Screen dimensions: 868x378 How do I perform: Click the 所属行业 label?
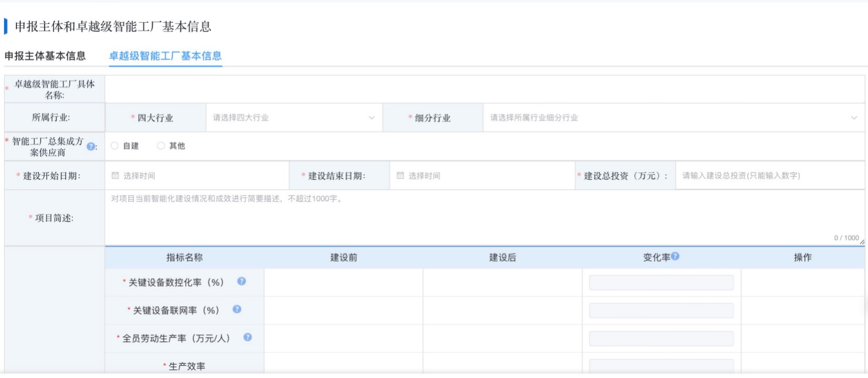[x=51, y=118]
